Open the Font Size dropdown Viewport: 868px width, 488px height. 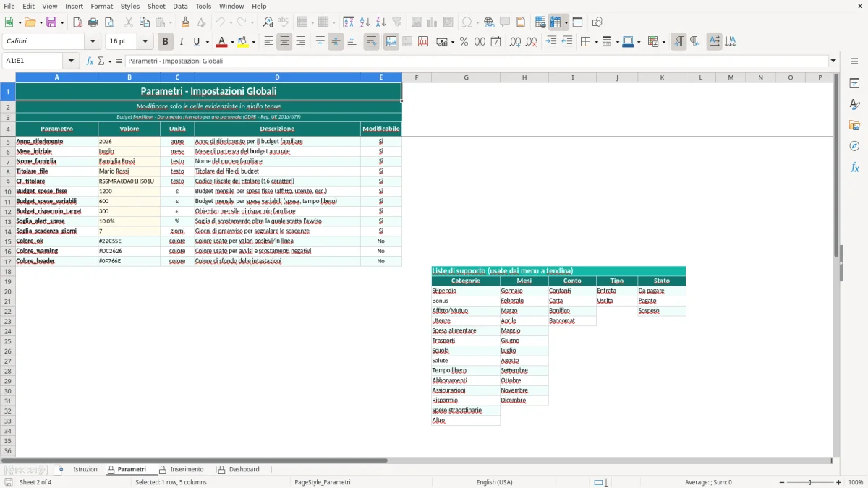145,42
